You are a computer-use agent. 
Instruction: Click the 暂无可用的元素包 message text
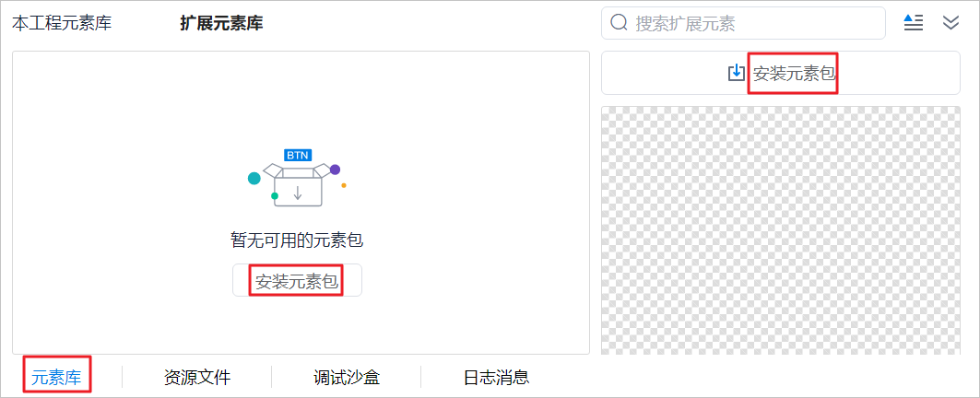pyautogui.click(x=297, y=240)
